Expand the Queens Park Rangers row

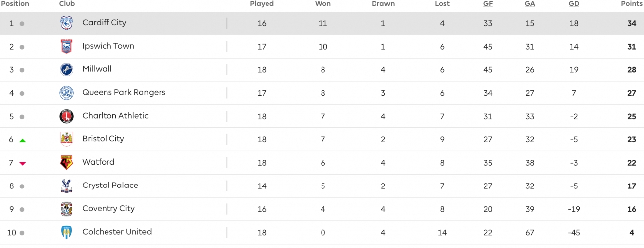(x=322, y=93)
